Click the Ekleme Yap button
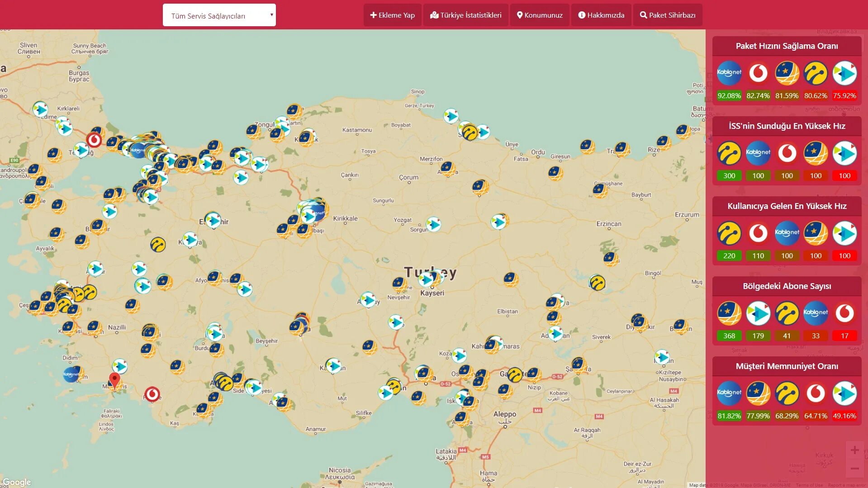This screenshot has height=488, width=868. pos(392,15)
